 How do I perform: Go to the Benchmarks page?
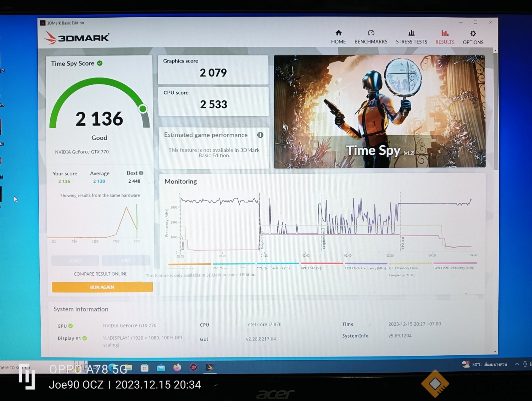tap(370, 37)
